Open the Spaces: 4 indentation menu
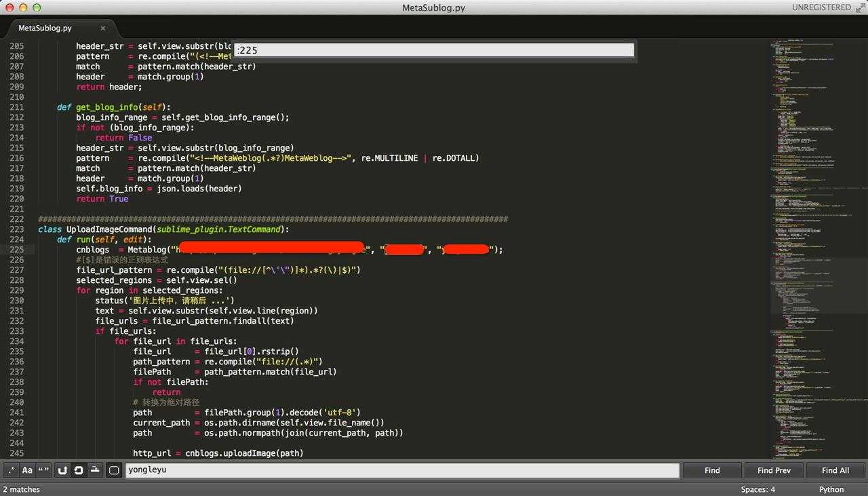The image size is (868, 496). tap(758, 489)
